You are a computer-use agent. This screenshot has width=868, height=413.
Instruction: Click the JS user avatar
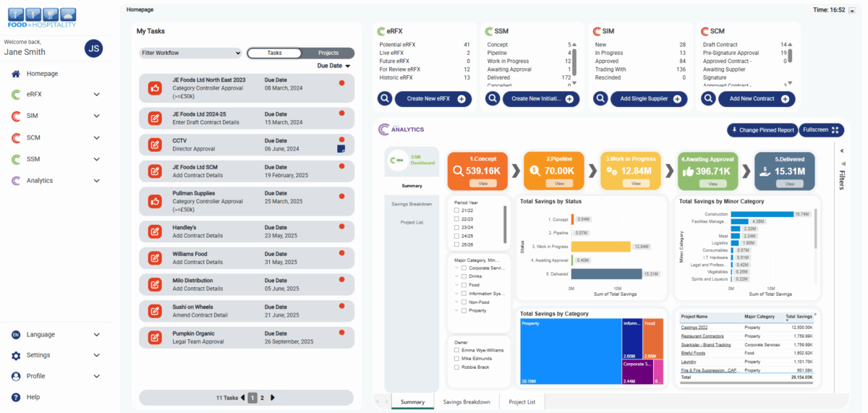(x=93, y=48)
